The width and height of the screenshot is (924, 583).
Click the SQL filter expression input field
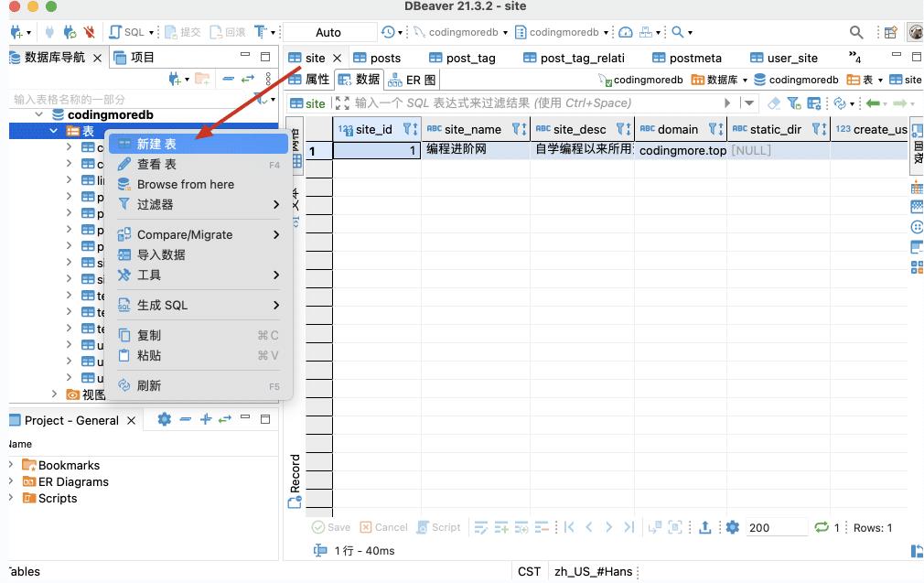pos(535,103)
